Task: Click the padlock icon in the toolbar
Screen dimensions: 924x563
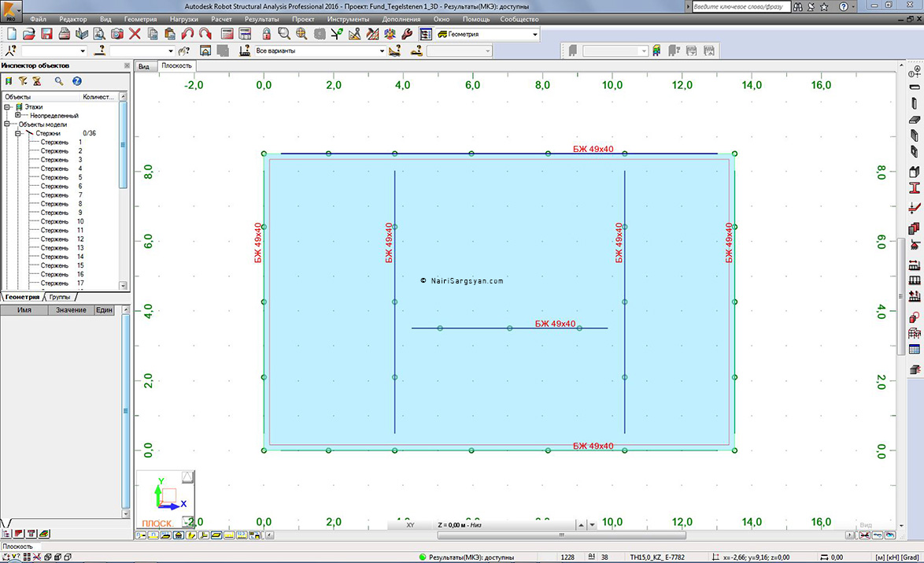Action: 266,34
